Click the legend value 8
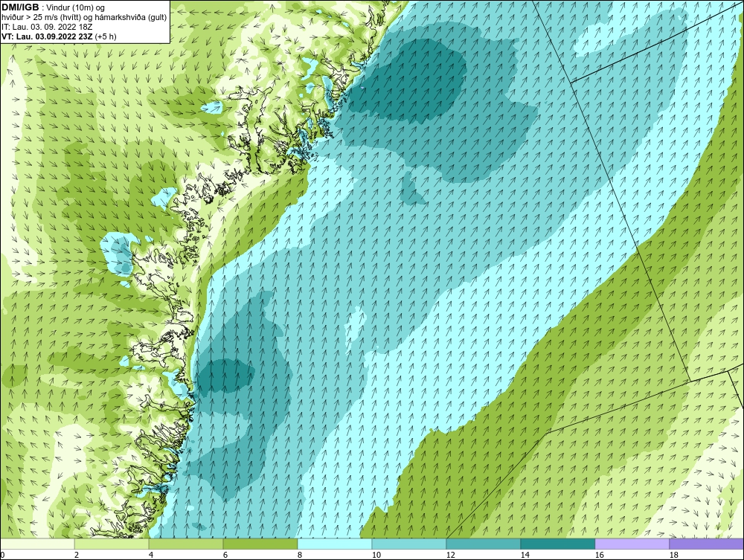Viewport: 744px width, 560px height. 299,555
